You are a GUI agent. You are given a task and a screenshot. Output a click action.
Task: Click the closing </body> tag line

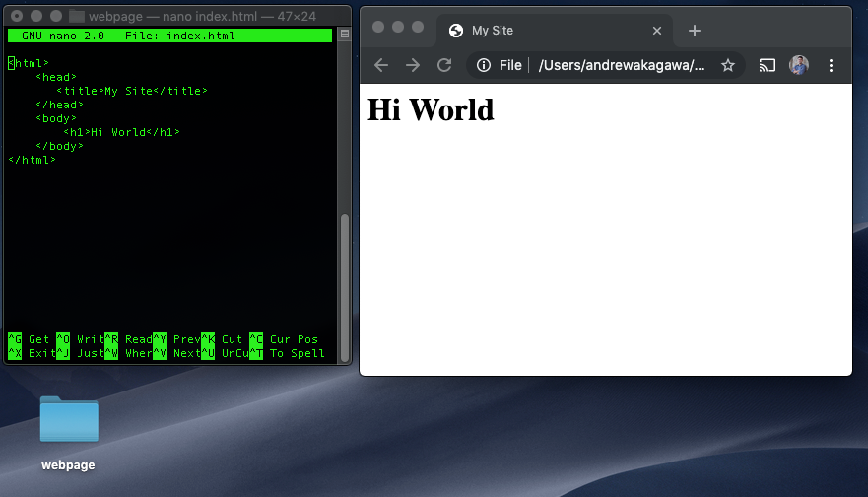pos(59,146)
